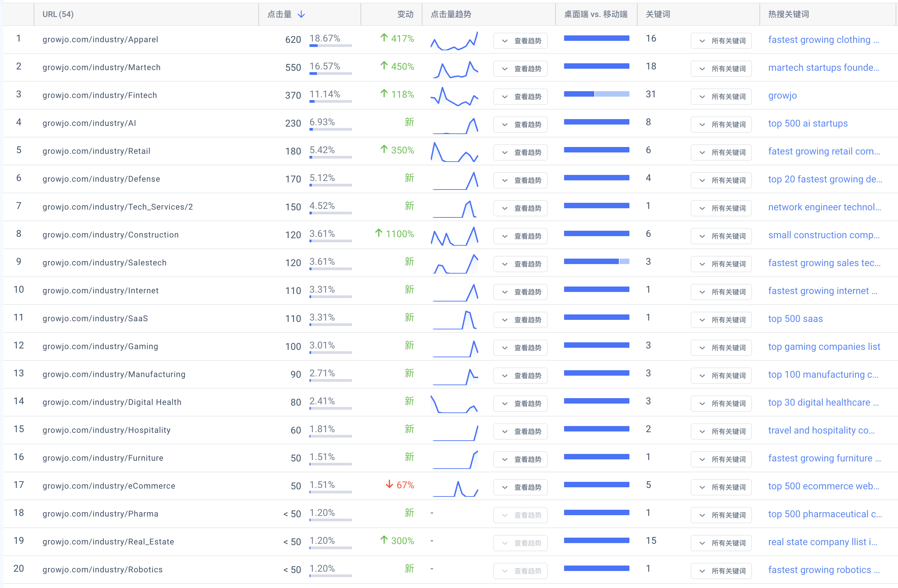This screenshot has width=898, height=588.
Task: Open keyword link 'small construction comp...'
Action: point(824,235)
